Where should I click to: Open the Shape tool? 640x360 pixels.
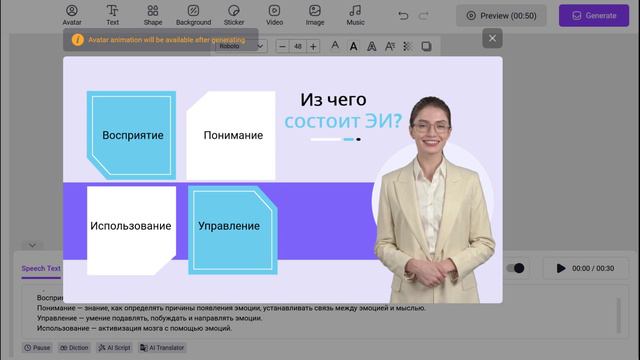[153, 15]
